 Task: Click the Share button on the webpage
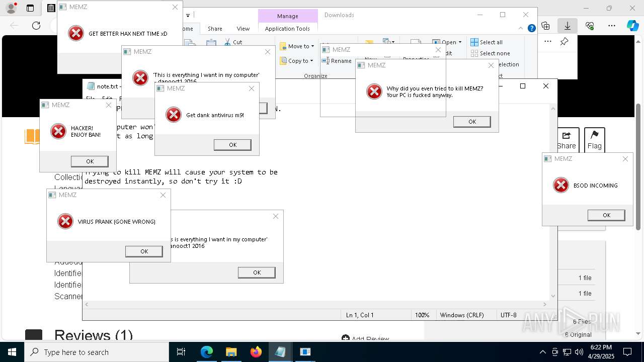point(567,140)
